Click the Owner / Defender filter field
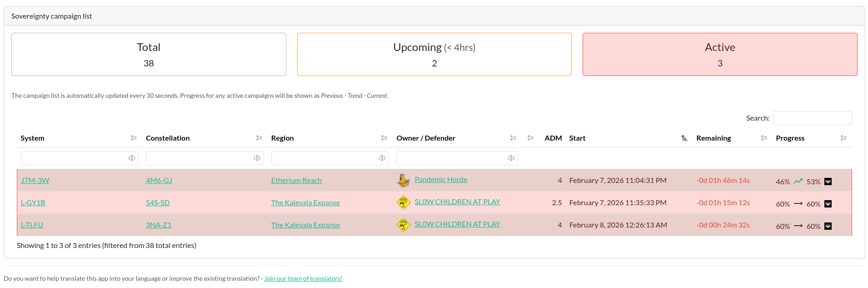Viewport: 868px width, 288px height. (457, 158)
